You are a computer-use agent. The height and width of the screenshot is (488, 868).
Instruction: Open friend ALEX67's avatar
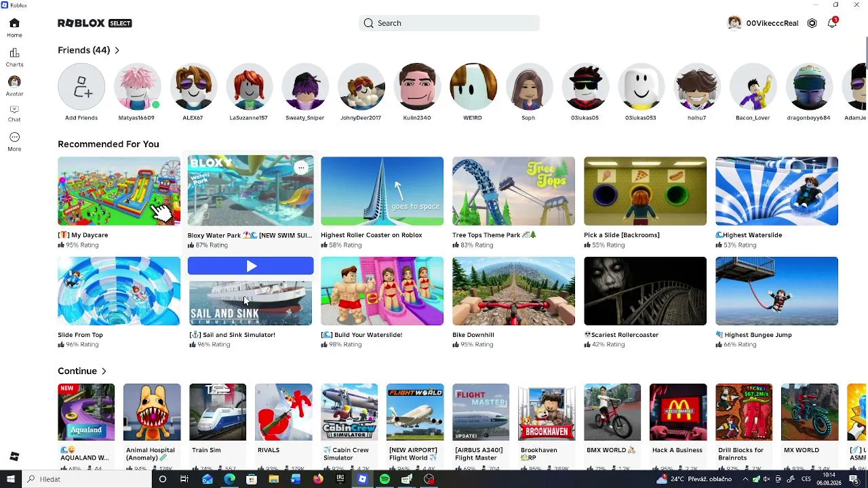[193, 87]
